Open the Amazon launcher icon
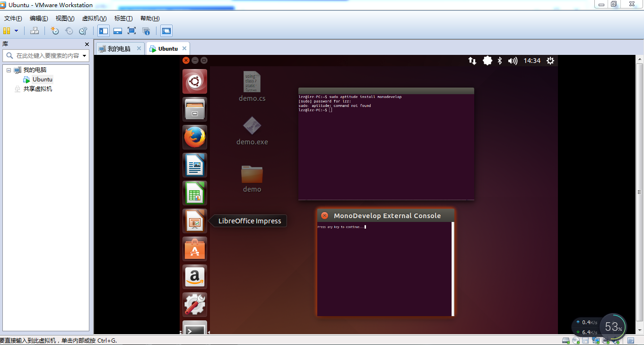Viewport: 644px width, 345px height. 195,277
